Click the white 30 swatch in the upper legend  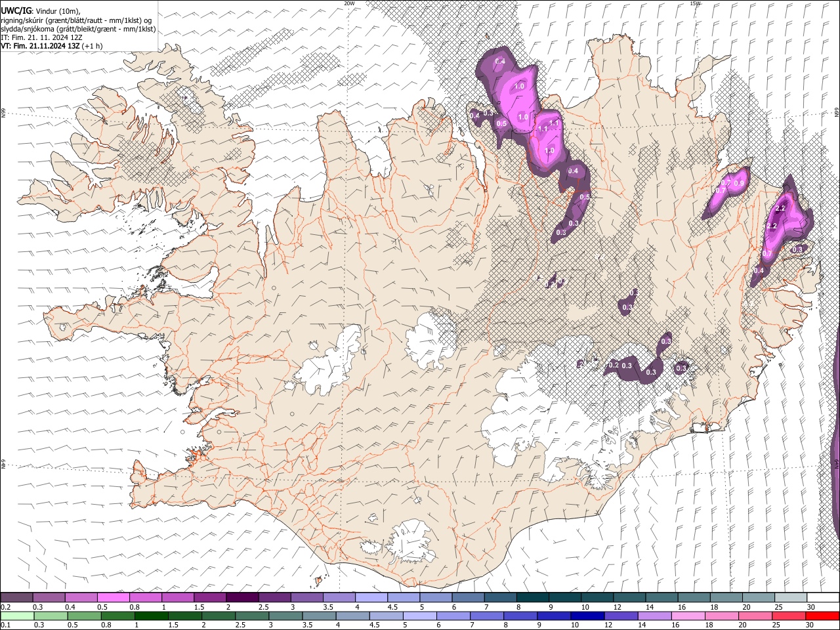822,598
